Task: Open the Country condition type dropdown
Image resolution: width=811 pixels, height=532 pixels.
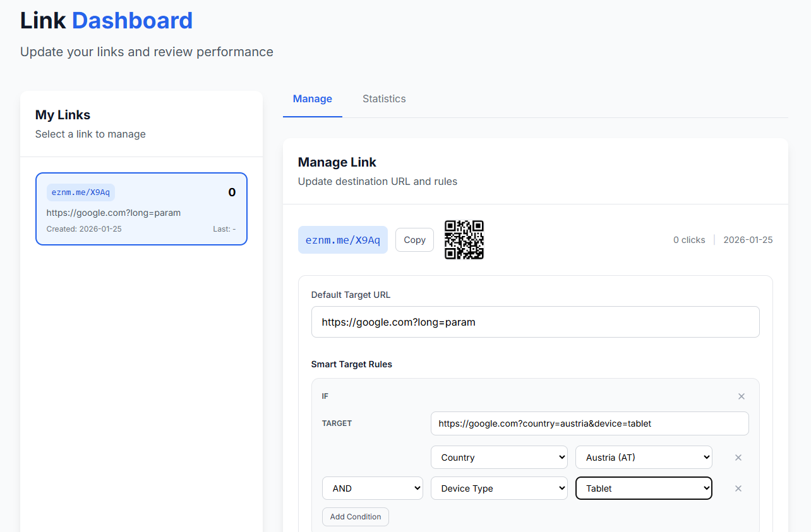Action: [498, 458]
